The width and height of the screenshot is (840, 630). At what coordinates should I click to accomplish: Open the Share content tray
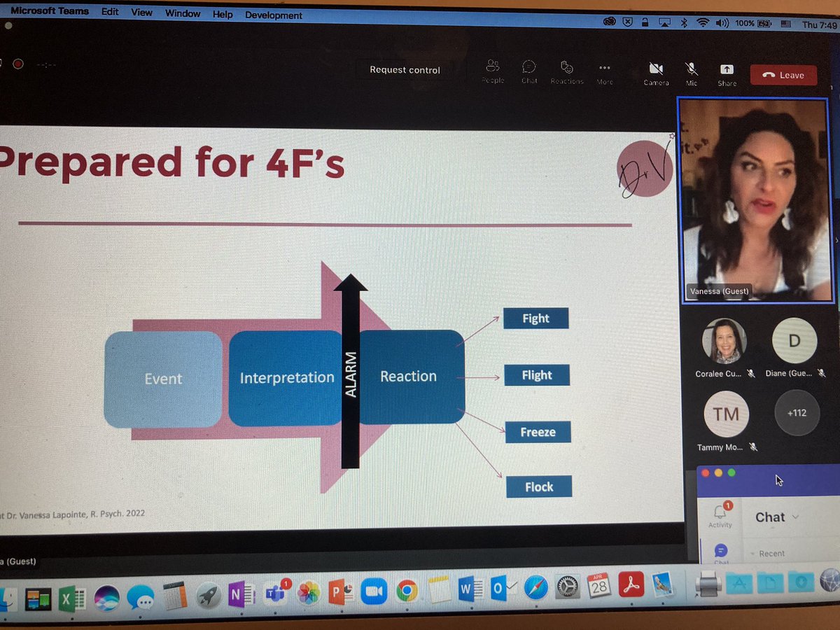pyautogui.click(x=727, y=74)
